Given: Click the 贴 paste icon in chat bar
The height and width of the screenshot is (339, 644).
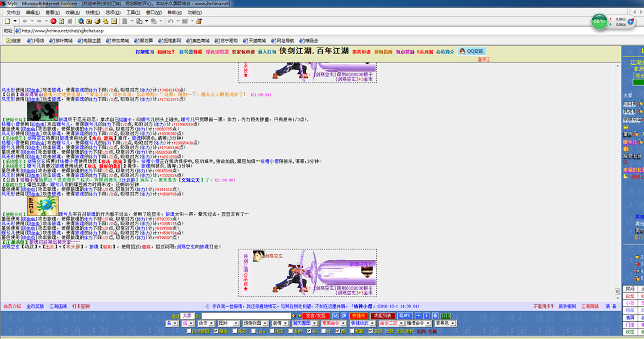Looking at the screenshot, I should [x=336, y=316].
